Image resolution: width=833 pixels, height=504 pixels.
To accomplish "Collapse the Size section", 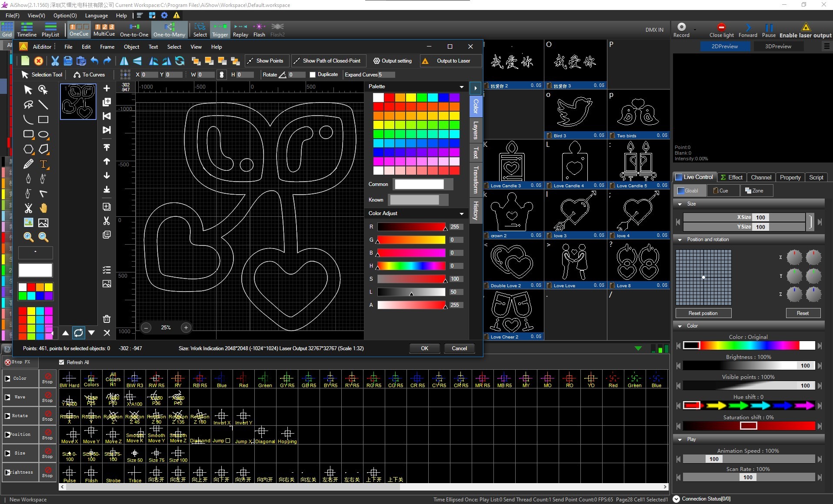I will (x=680, y=204).
